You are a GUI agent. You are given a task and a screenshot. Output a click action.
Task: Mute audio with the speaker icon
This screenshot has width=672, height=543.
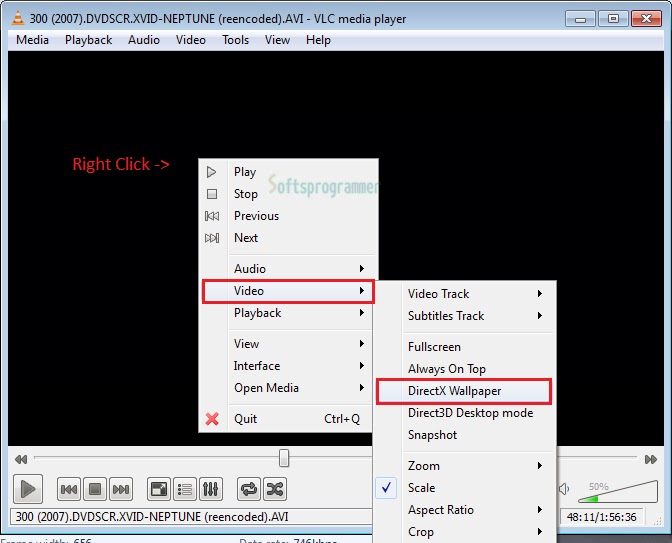tap(564, 489)
